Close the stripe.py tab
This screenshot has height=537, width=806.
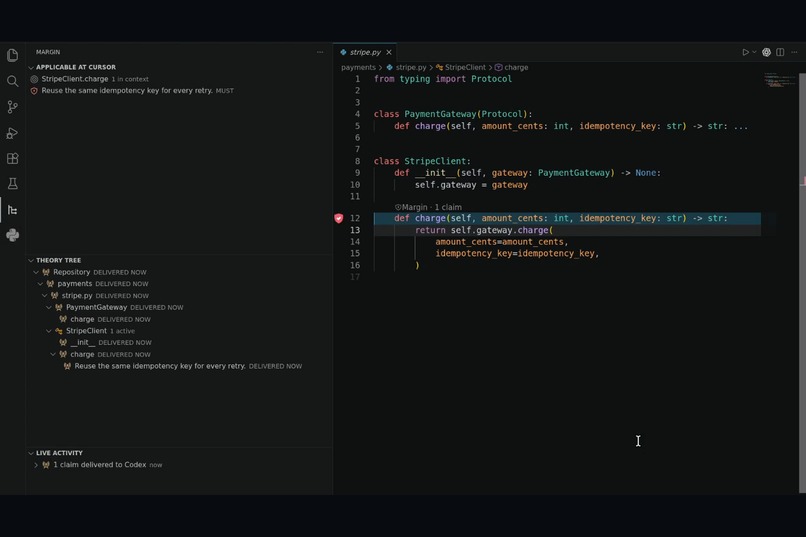(x=389, y=52)
